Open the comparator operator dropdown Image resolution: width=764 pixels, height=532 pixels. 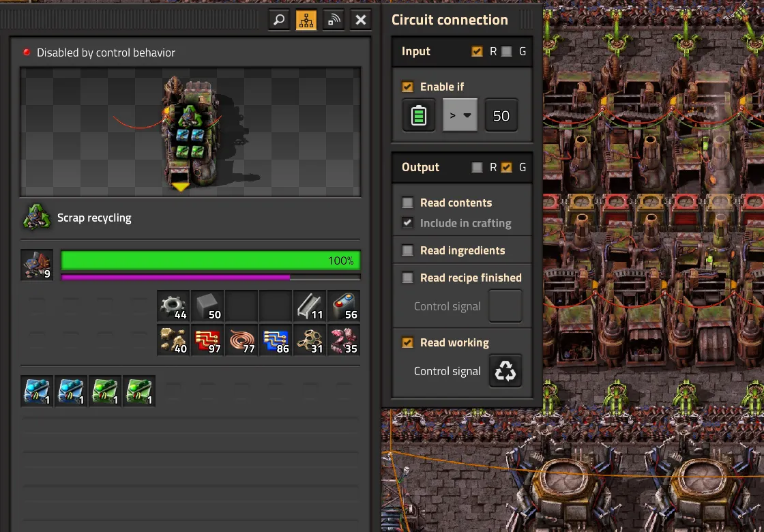(460, 115)
